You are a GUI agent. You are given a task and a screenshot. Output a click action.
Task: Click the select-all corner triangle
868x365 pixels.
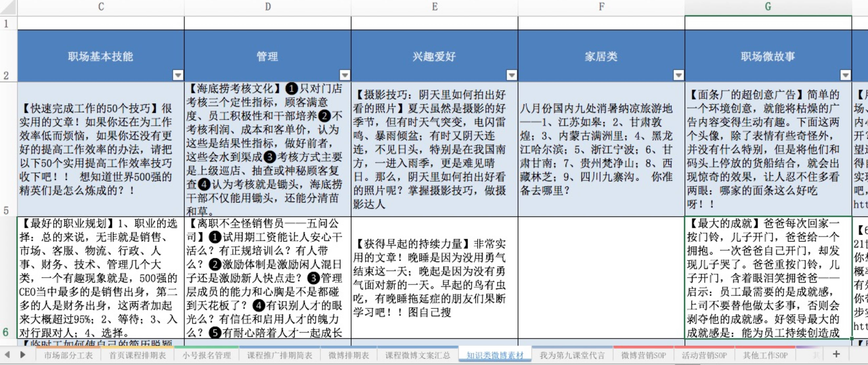(8, 8)
